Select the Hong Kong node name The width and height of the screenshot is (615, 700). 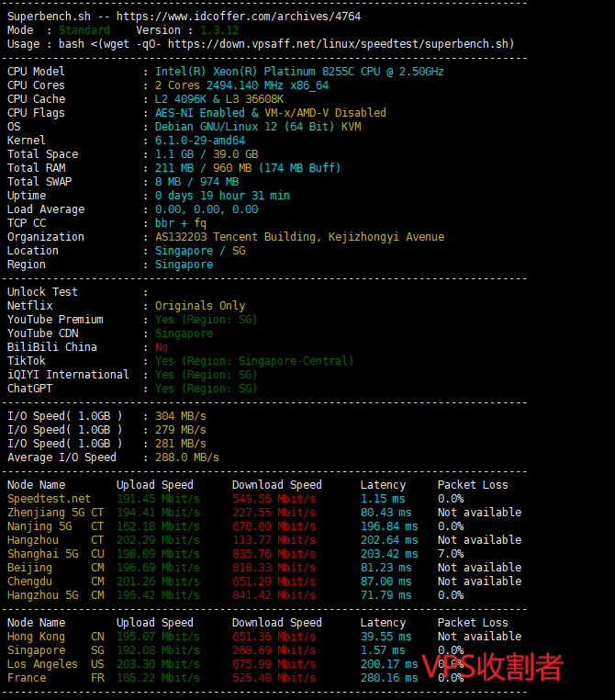coord(36,637)
